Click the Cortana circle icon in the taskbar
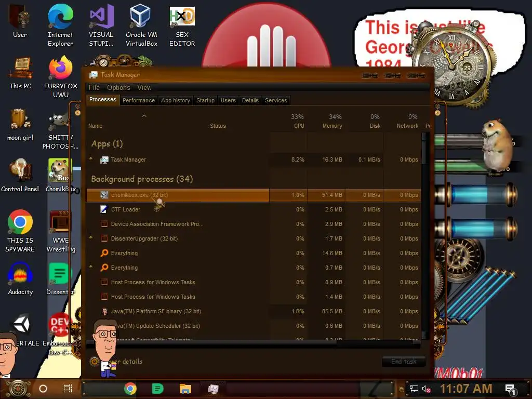 43,389
